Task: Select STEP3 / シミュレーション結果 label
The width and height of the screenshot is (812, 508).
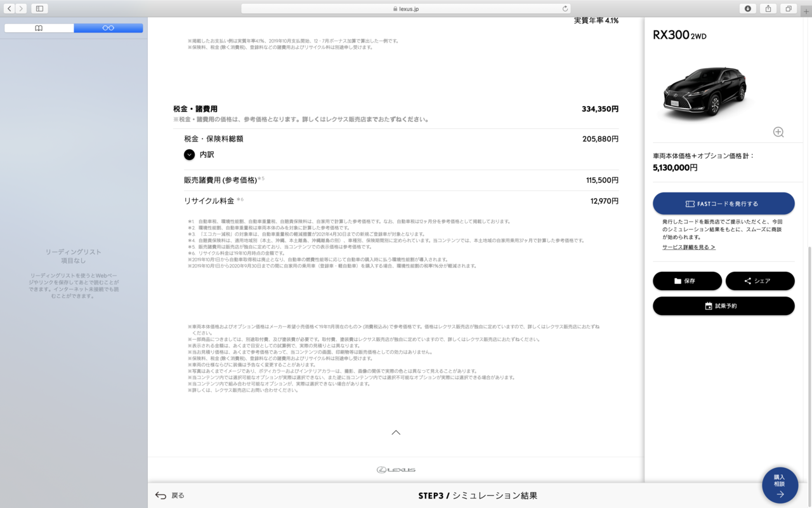Action: (x=478, y=495)
